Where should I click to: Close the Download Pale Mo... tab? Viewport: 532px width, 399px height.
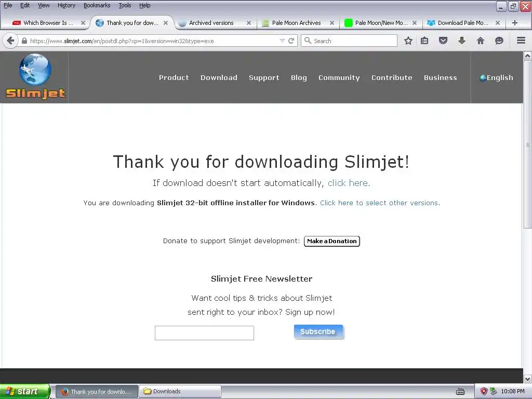coord(497,23)
